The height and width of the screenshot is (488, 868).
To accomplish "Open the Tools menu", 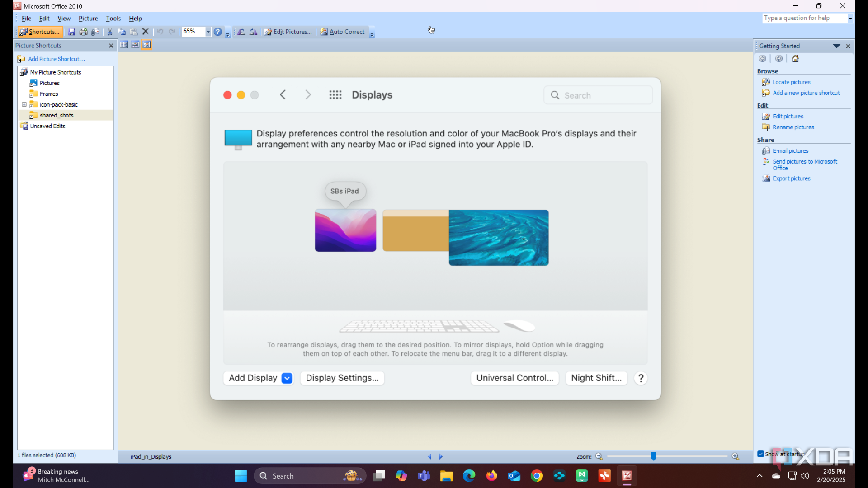I will pos(113,18).
